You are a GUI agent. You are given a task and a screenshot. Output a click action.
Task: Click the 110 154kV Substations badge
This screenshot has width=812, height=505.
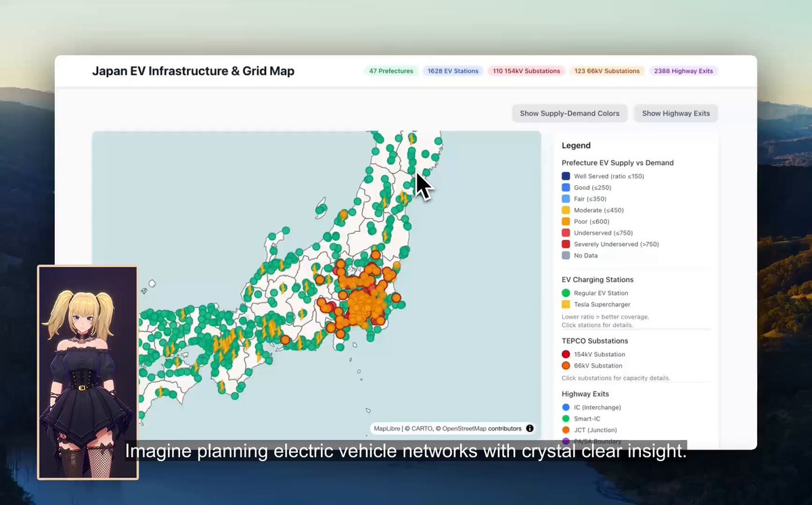(x=526, y=71)
